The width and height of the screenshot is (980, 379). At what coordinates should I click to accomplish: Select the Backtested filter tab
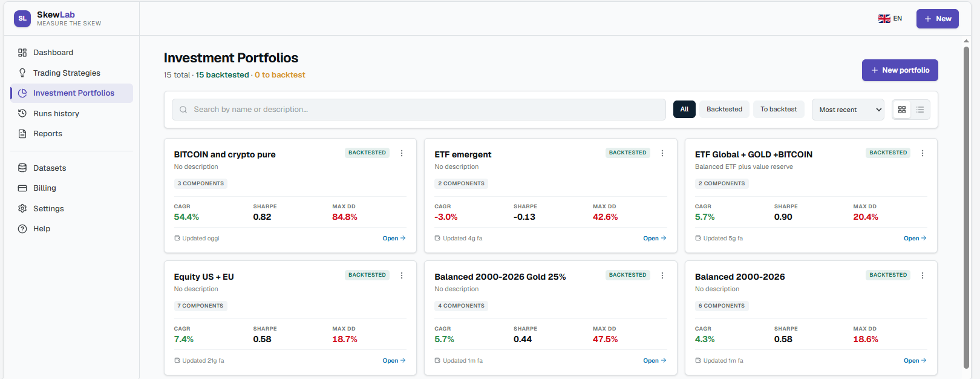tap(724, 110)
